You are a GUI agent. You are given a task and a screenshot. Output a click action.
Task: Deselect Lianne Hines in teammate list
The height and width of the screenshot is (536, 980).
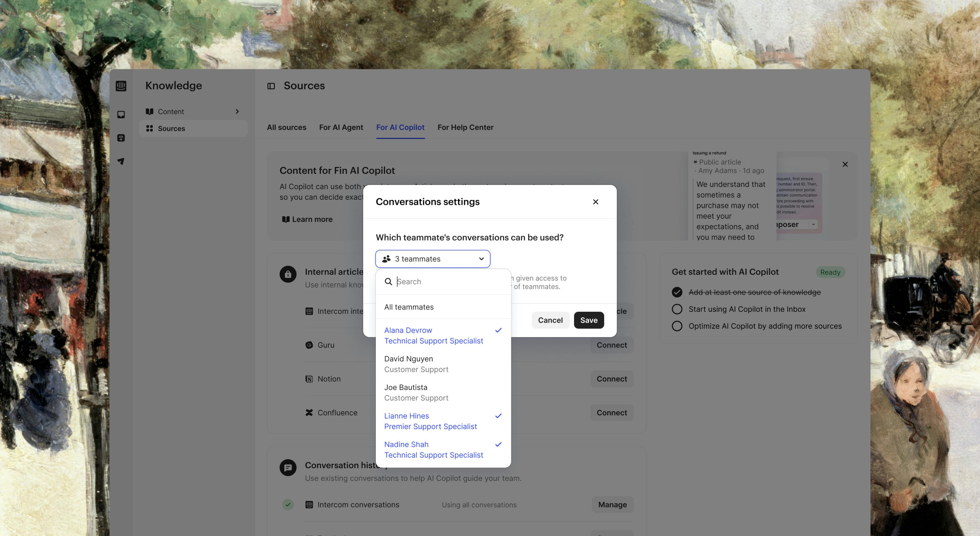(443, 421)
